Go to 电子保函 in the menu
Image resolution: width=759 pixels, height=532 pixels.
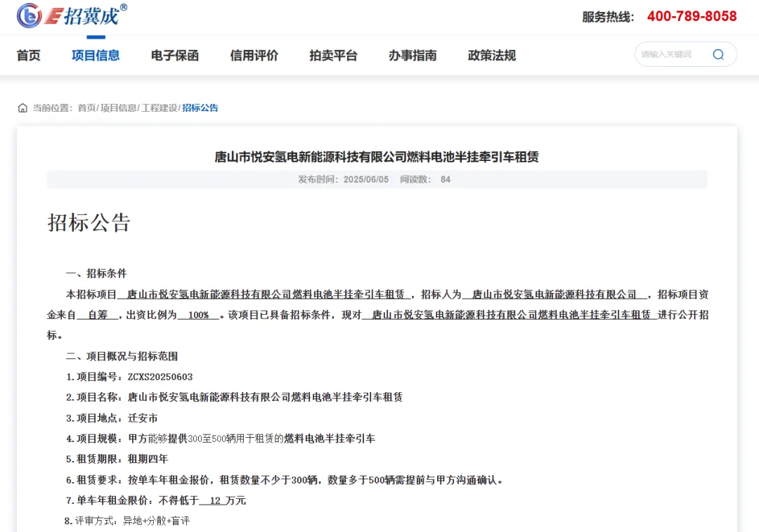click(175, 56)
